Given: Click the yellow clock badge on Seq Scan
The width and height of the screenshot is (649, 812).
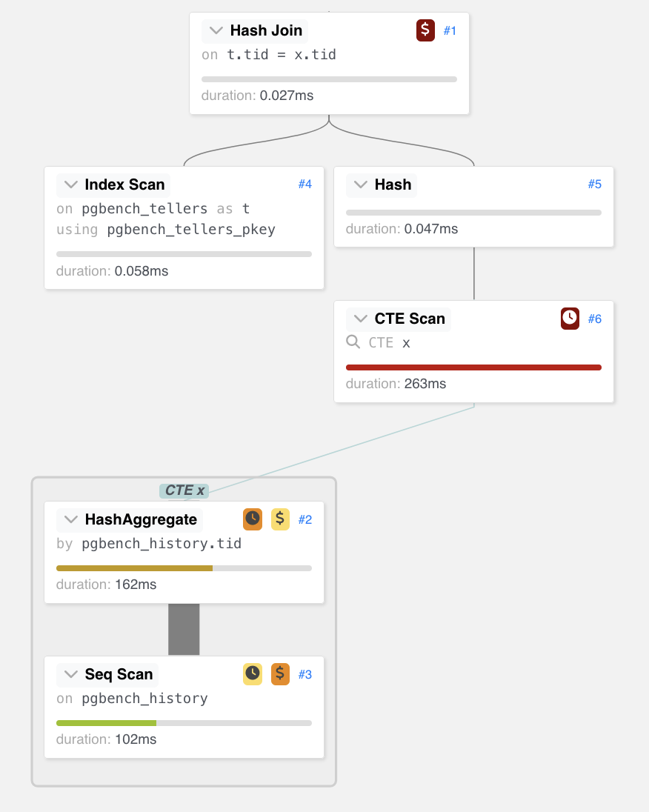Looking at the screenshot, I should pyautogui.click(x=253, y=673).
